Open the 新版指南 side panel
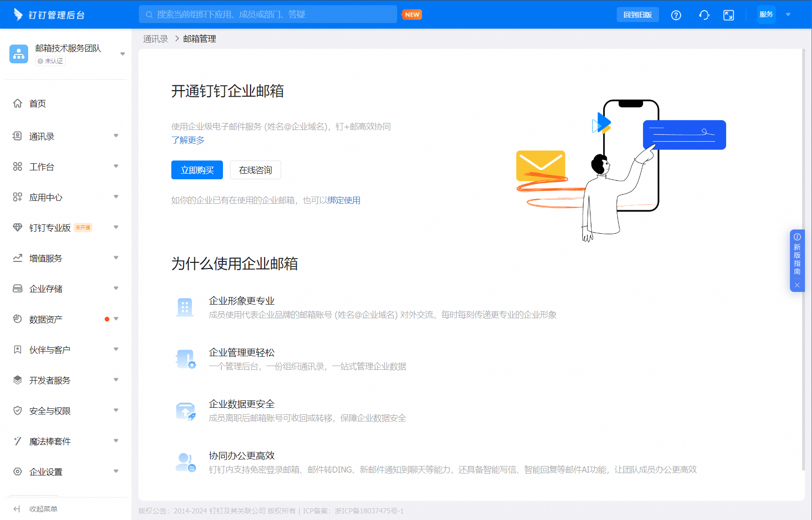Image resolution: width=812 pixels, height=520 pixels. click(x=797, y=255)
